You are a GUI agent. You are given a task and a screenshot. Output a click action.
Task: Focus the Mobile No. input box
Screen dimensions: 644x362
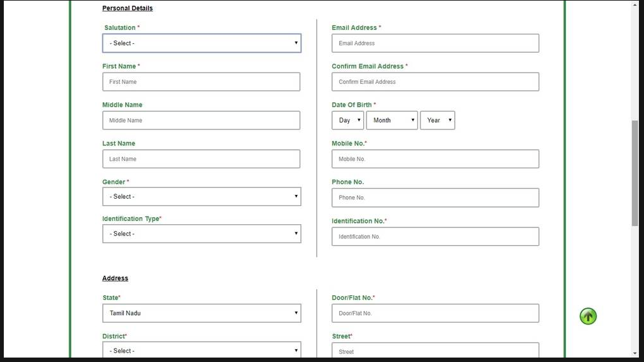click(435, 159)
